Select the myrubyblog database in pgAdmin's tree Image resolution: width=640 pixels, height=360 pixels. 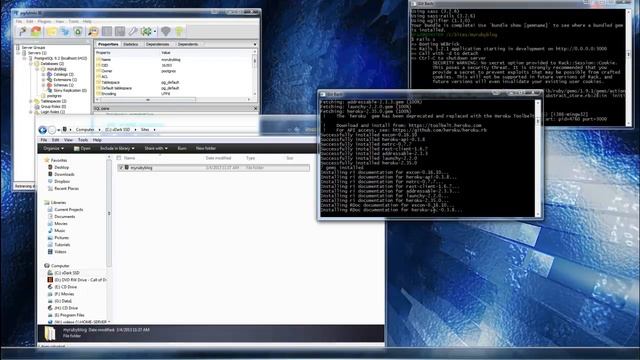coord(56,69)
